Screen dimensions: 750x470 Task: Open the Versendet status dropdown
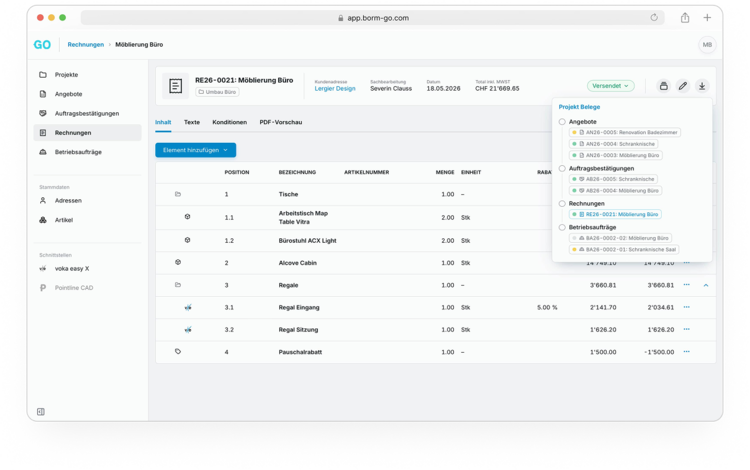[610, 86]
